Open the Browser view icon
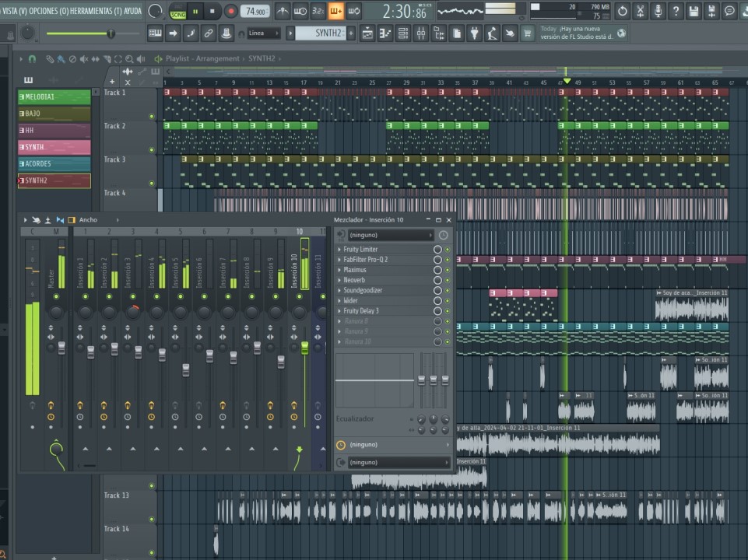Image resolution: width=748 pixels, height=560 pixels. click(439, 33)
